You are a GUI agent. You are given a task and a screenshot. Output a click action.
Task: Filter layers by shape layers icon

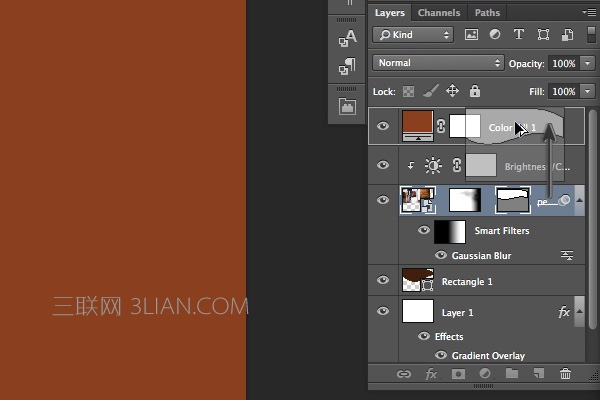(543, 35)
